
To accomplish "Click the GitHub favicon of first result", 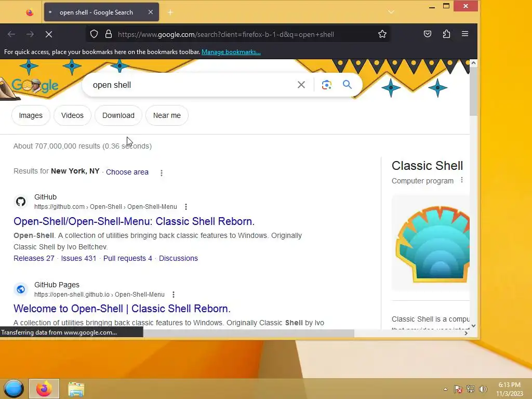I will click(x=21, y=202).
